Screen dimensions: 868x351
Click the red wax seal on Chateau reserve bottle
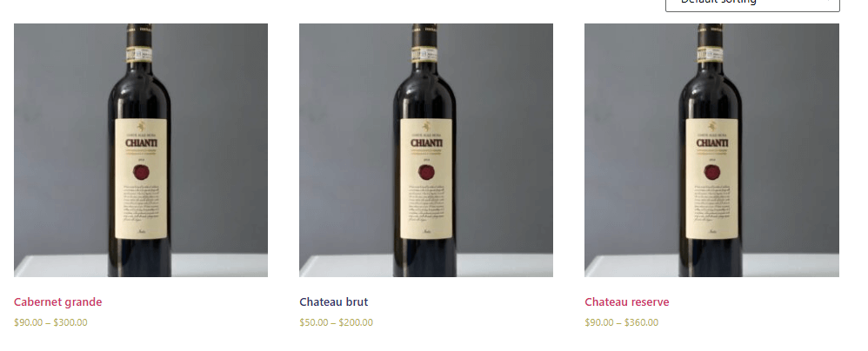[x=711, y=171]
